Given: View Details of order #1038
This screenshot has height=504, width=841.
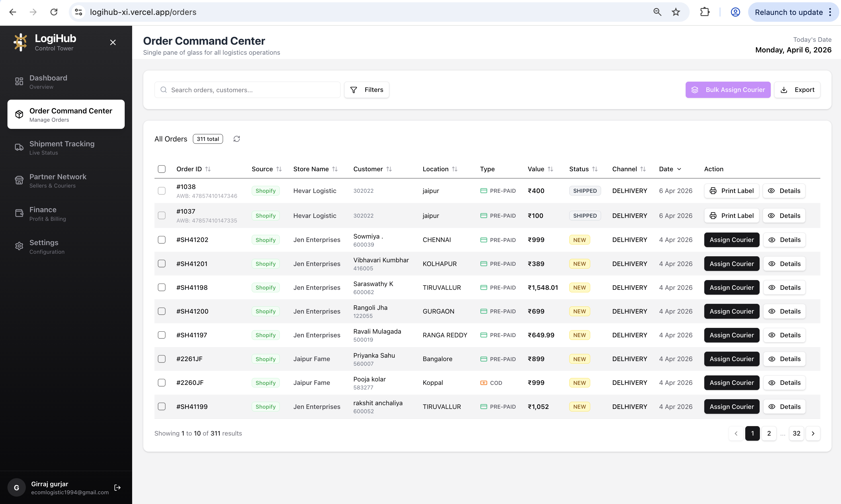Looking at the screenshot, I should pyautogui.click(x=784, y=191).
